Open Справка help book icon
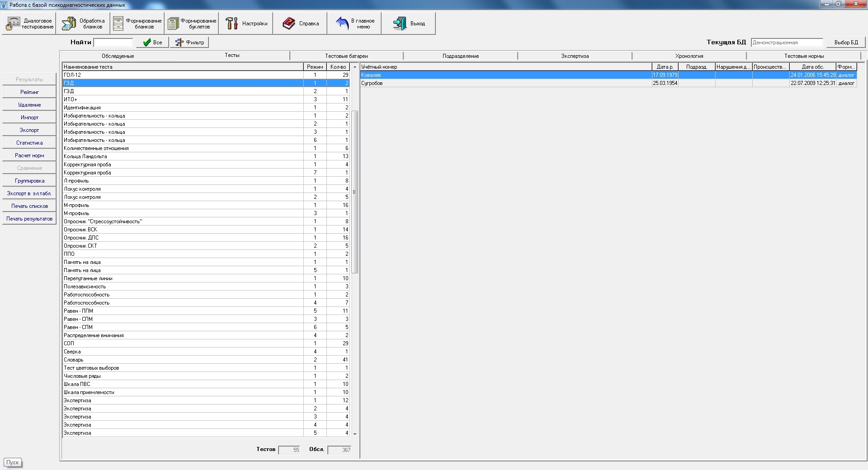Screen dimensions: 868x470 289,23
